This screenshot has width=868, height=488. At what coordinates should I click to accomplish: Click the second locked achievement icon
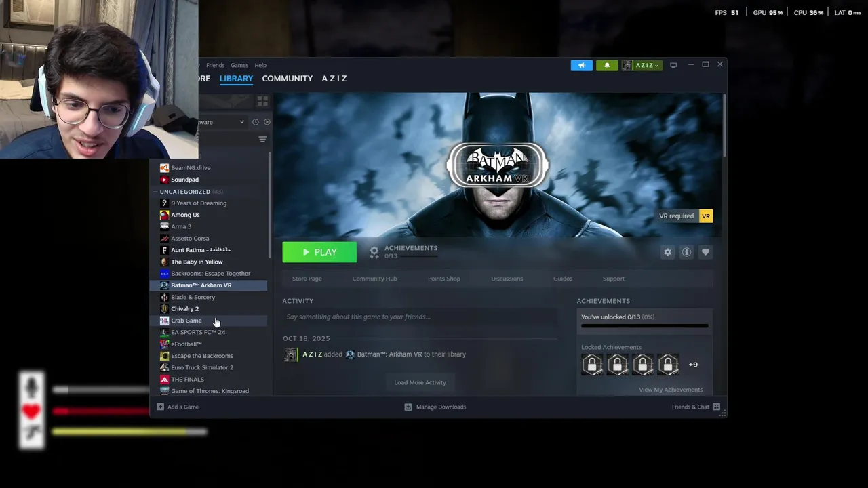click(617, 365)
